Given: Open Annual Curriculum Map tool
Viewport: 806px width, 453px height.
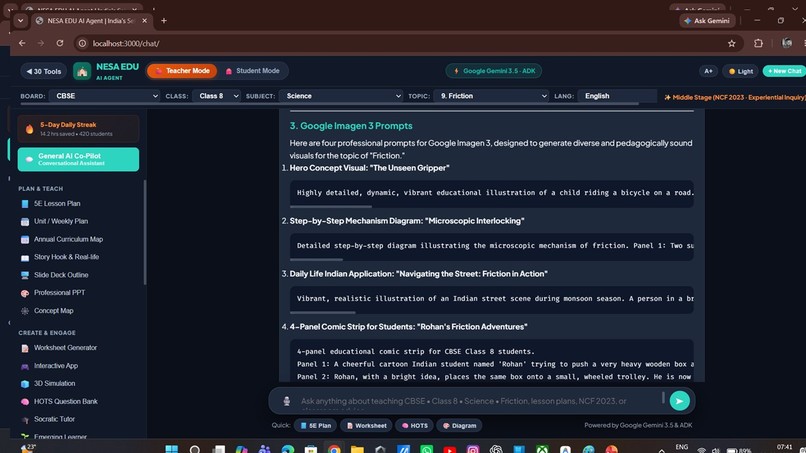Looking at the screenshot, I should coord(68,240).
